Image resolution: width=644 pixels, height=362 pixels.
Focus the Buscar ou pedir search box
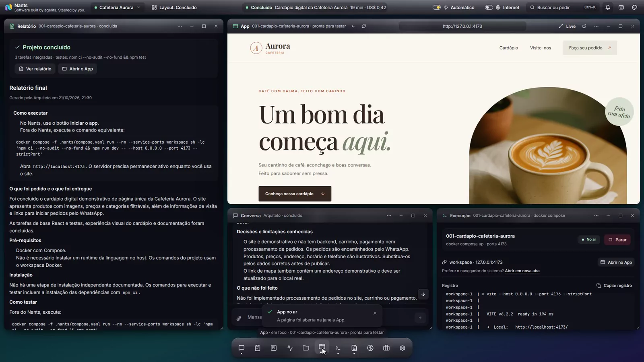click(563, 7)
